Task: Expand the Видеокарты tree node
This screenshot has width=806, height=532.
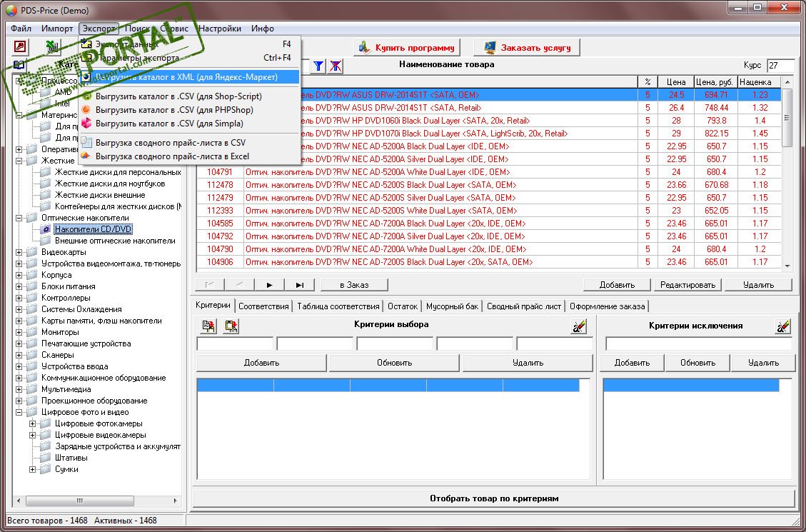Action: click(x=19, y=252)
